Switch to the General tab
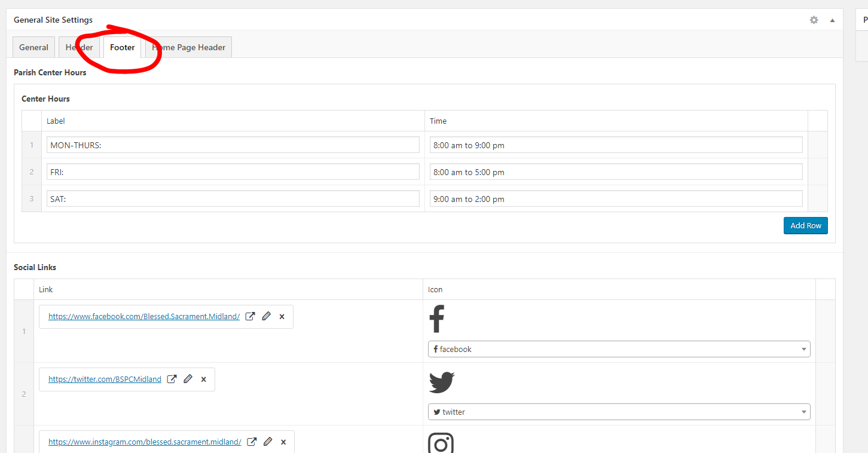This screenshot has width=868, height=453. (x=34, y=48)
